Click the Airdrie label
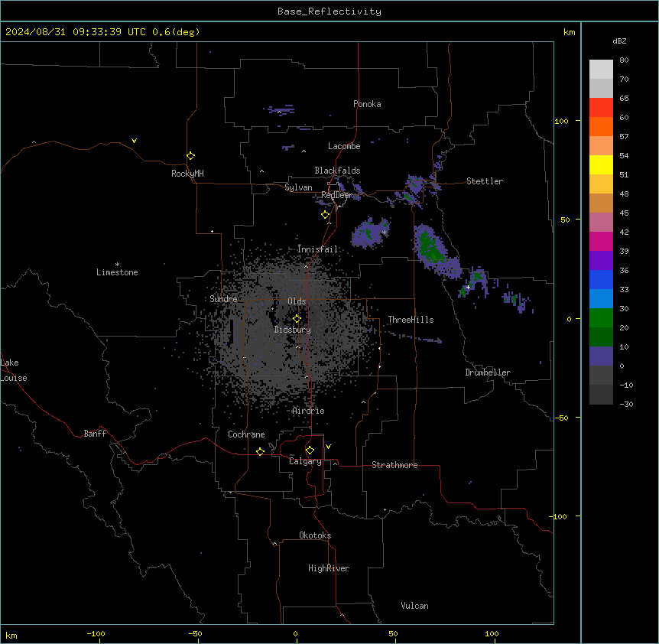The image size is (659, 644). point(308,411)
